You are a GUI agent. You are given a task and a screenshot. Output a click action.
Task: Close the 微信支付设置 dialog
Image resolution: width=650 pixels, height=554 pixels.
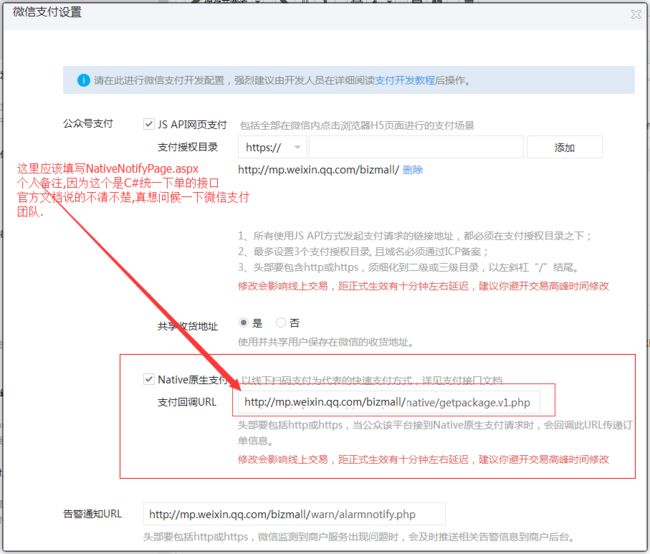click(x=635, y=15)
